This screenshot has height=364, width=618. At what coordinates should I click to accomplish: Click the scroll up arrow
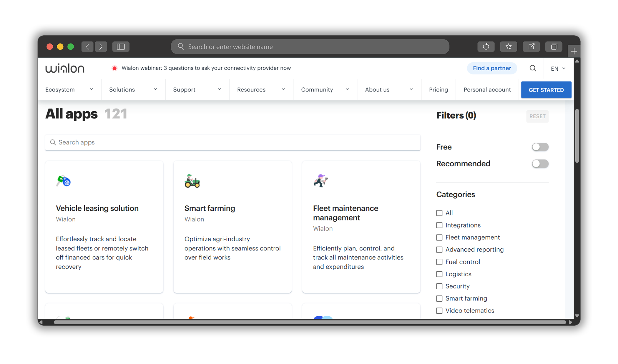[577, 61]
